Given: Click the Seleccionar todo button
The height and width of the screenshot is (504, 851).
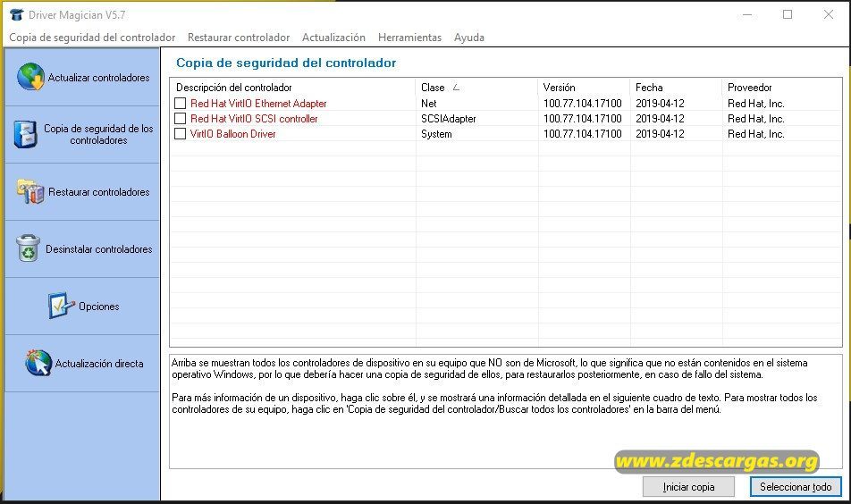Looking at the screenshot, I should point(796,487).
